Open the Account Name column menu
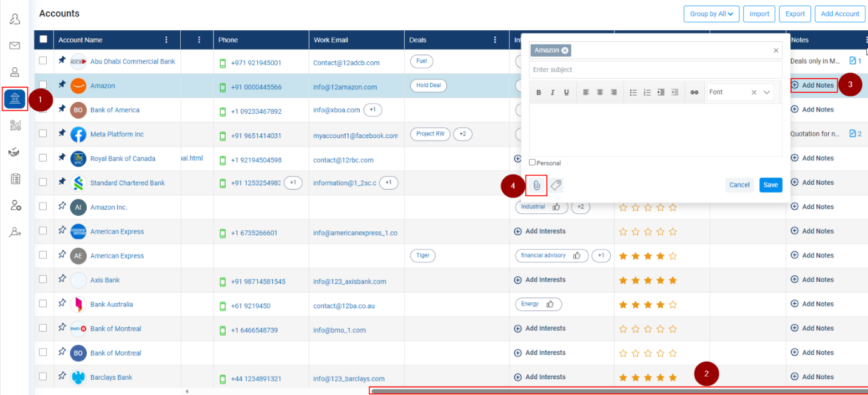This screenshot has width=868, height=395. pyautogui.click(x=166, y=40)
